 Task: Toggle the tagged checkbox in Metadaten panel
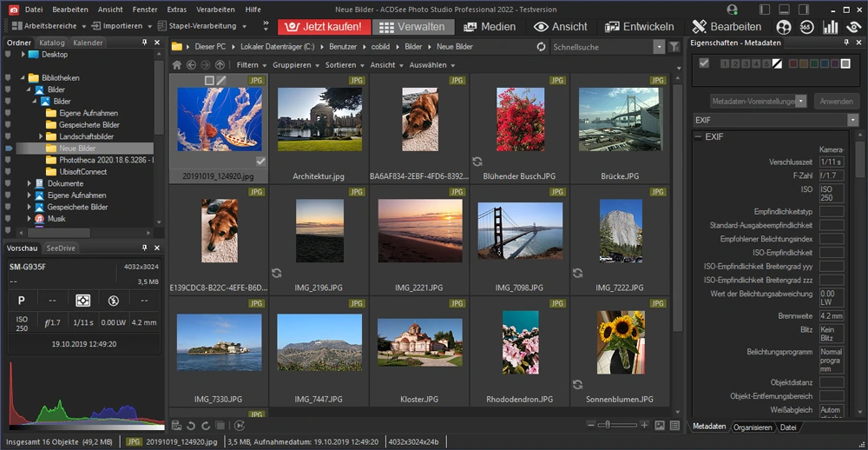(704, 63)
